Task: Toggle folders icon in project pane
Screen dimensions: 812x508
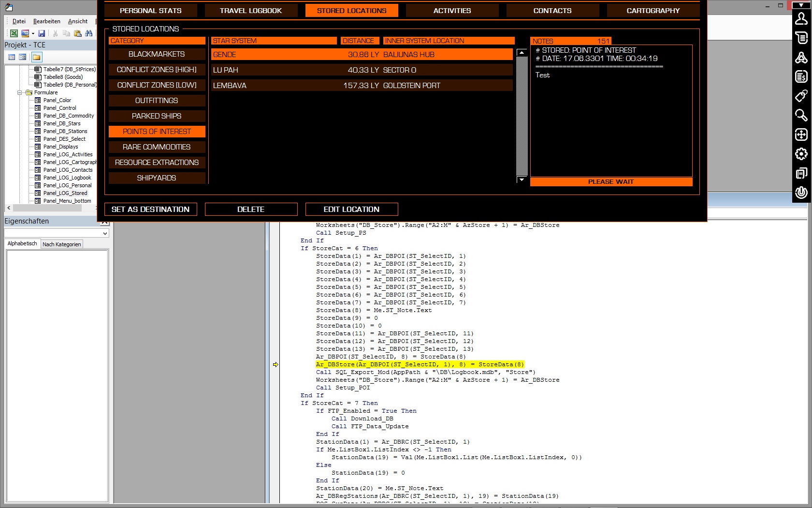Action: (x=37, y=57)
